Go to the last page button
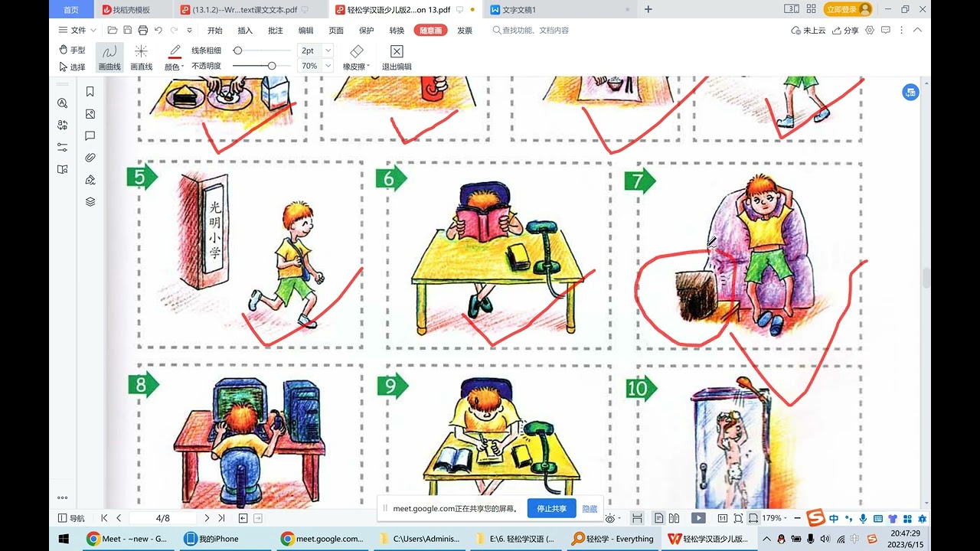The image size is (980, 551). tap(220, 518)
